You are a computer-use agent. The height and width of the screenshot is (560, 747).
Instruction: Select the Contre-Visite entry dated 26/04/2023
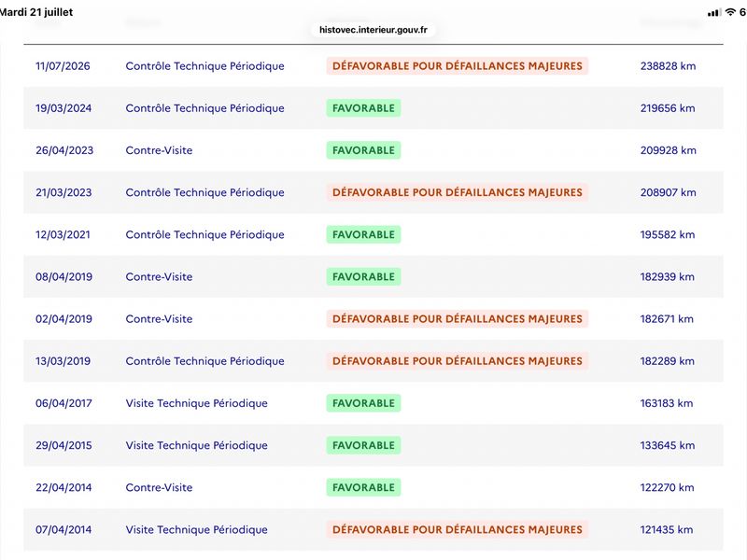tap(159, 150)
